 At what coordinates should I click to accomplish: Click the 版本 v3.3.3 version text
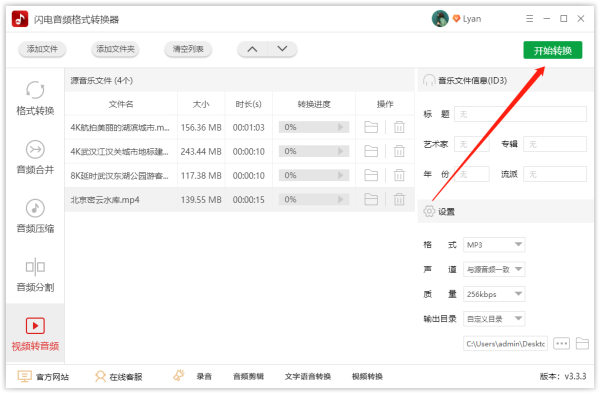(563, 377)
